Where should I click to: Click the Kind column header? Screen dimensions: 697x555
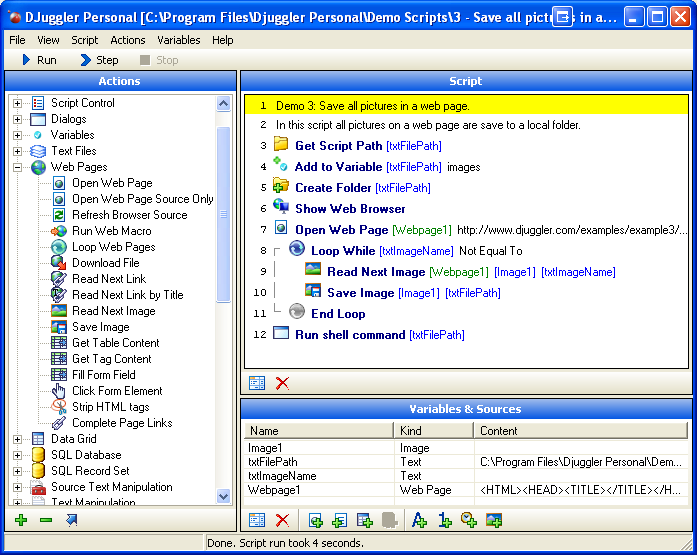click(433, 431)
